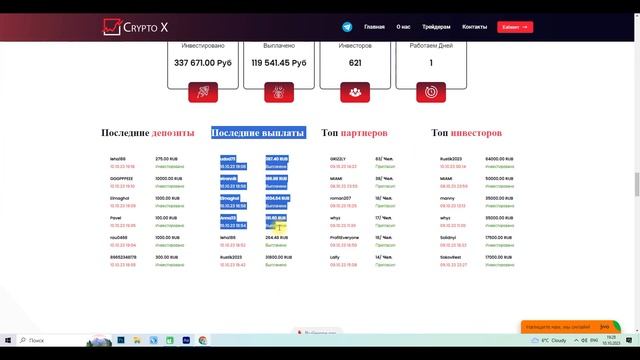Screen dimensions: 640x360
Task: Open the О нас menu item
Action: point(403,27)
